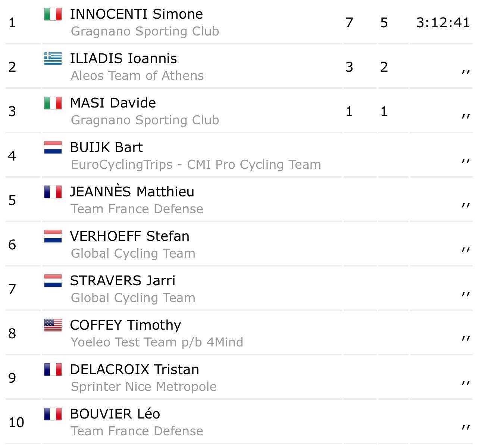Screen dimensions: 479x448
Task: Click the US flag beside COFFEY Timothy
Action: (53, 325)
